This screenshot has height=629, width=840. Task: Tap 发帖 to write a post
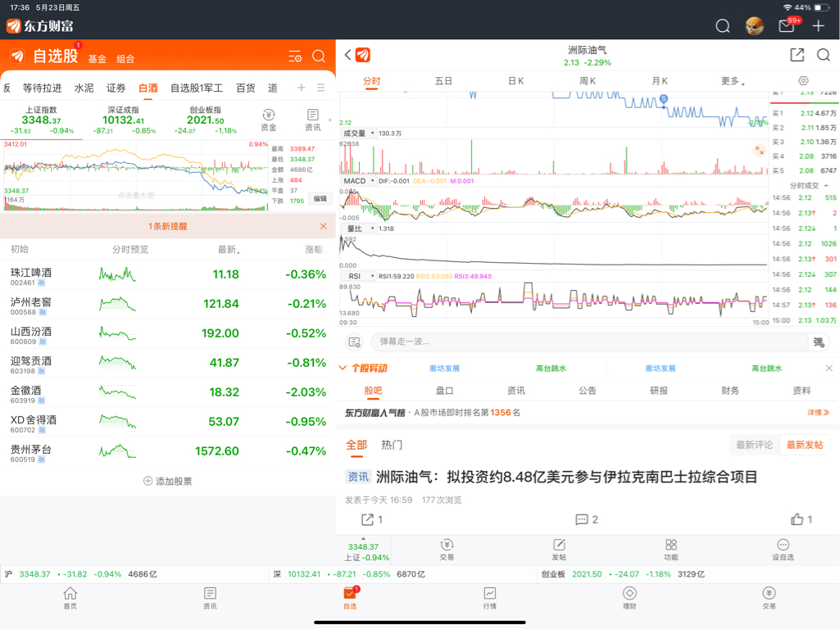coord(559,550)
